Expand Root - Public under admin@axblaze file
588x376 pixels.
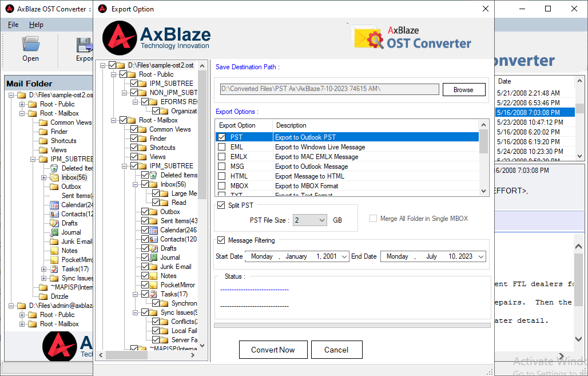coord(22,315)
